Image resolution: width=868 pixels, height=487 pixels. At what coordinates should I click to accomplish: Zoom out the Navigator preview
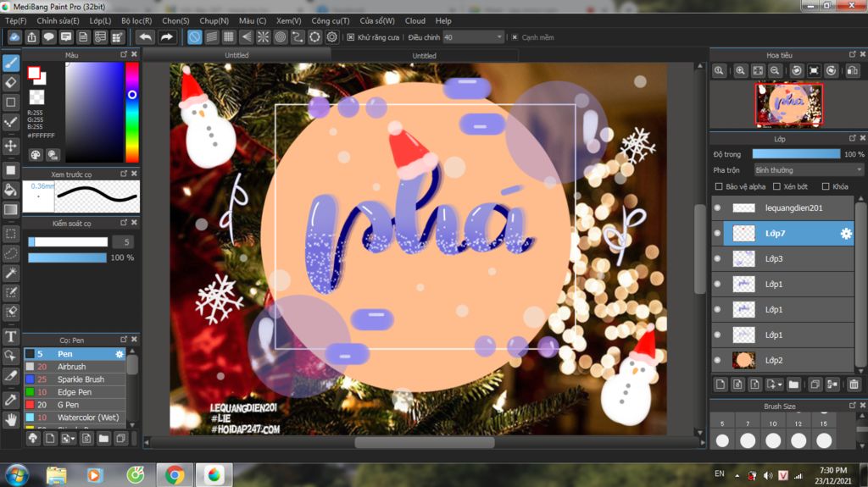click(x=775, y=71)
